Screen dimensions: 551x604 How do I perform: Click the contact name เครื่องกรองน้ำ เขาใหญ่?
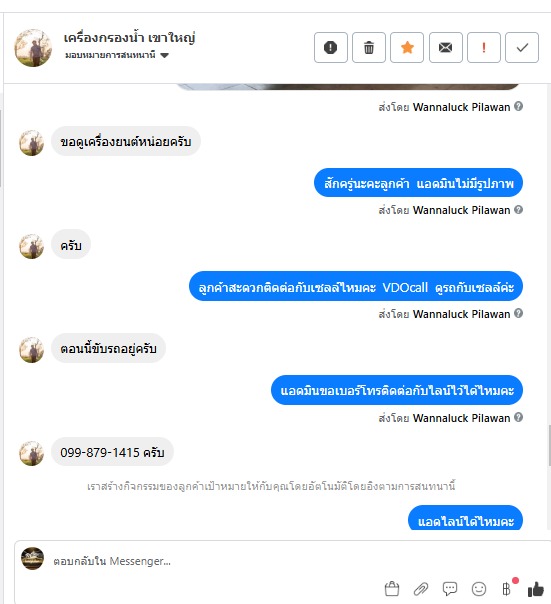pyautogui.click(x=129, y=38)
